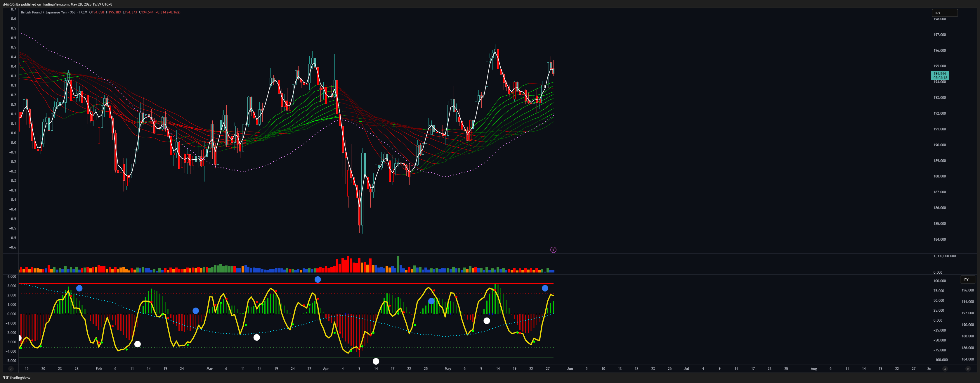Click the Aug label on the time axis
Screen dimensions: 980x383
(x=814, y=369)
